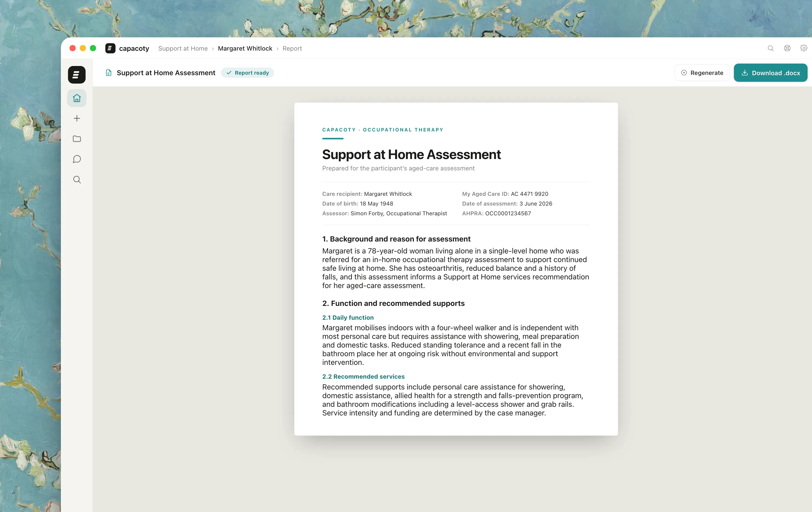
Task: Click the plus new item sidebar icon
Action: click(x=77, y=118)
